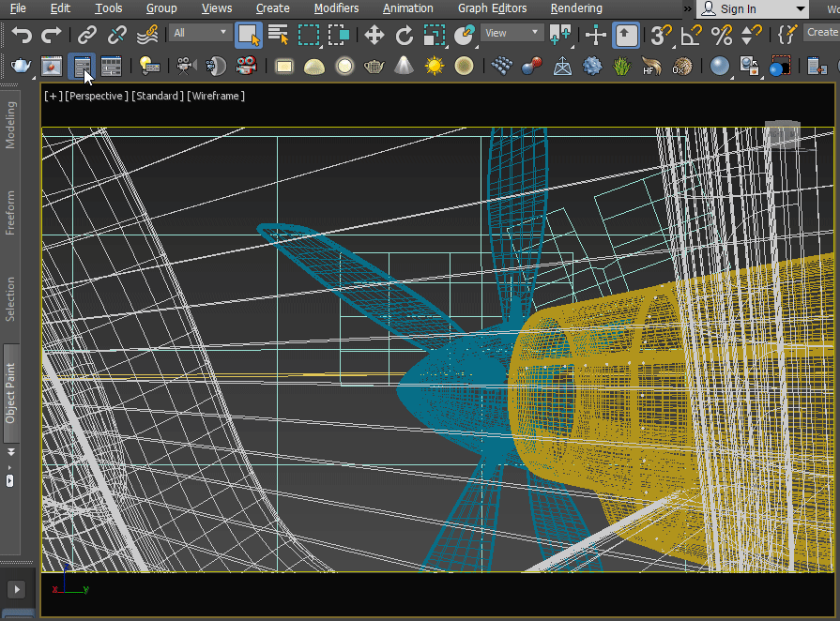Activate the Select and Move tool
The height and width of the screenshot is (621, 840).
(374, 36)
